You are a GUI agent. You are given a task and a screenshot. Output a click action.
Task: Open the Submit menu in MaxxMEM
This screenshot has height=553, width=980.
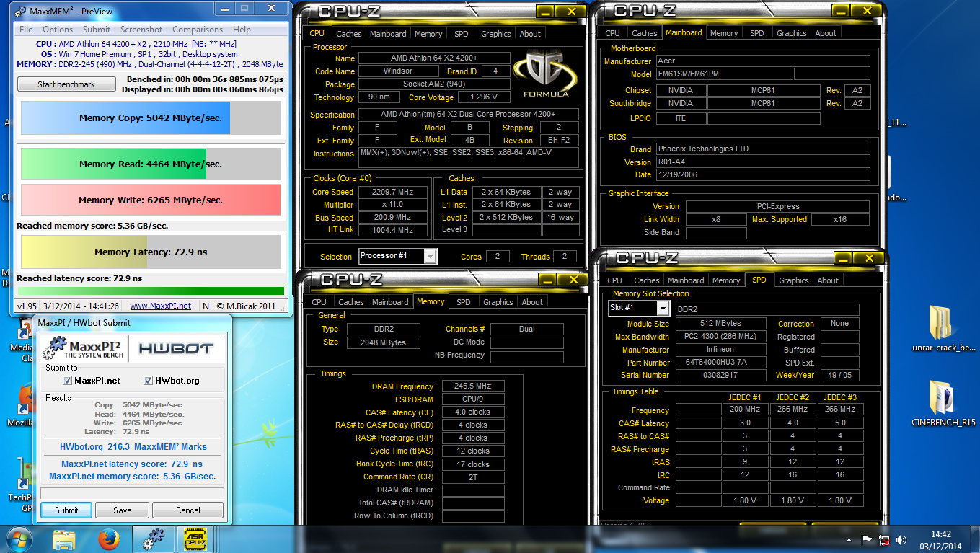pos(97,30)
